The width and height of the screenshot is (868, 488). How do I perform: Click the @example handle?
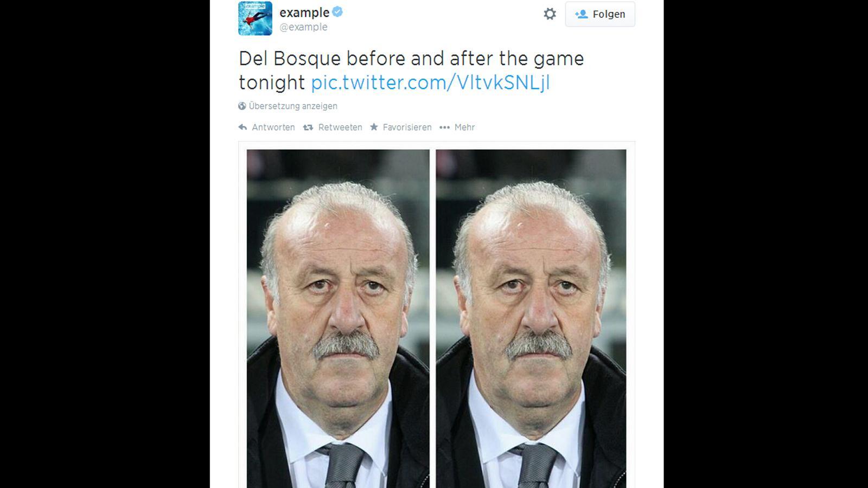tap(303, 27)
